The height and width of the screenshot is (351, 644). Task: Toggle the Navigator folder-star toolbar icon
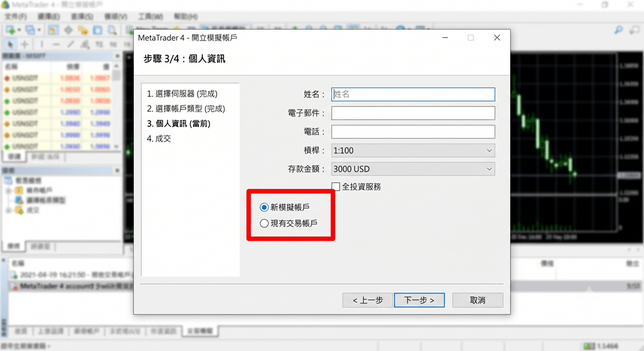83,30
